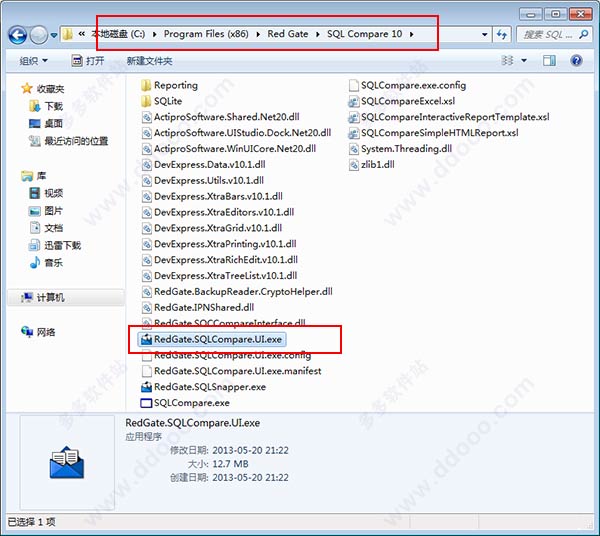Select 网络 (Network) in the sidebar
The width and height of the screenshot is (600, 536).
(x=38, y=332)
